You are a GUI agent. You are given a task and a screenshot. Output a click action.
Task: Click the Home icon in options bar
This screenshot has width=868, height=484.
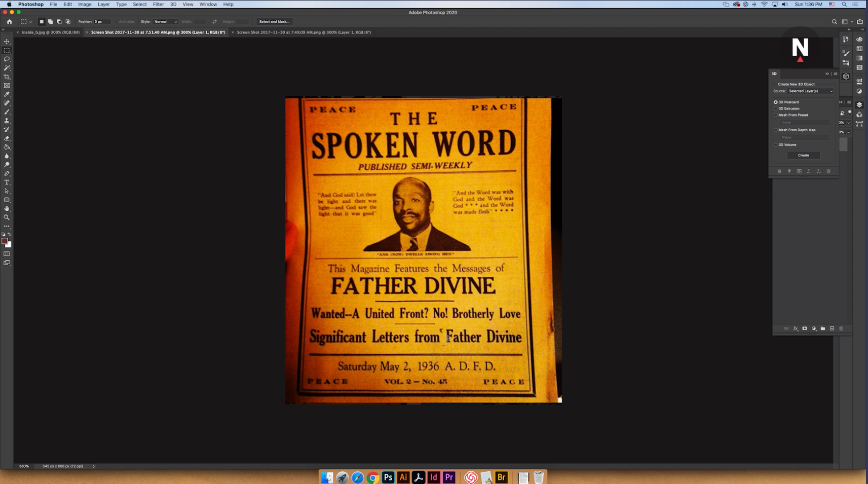click(9, 22)
